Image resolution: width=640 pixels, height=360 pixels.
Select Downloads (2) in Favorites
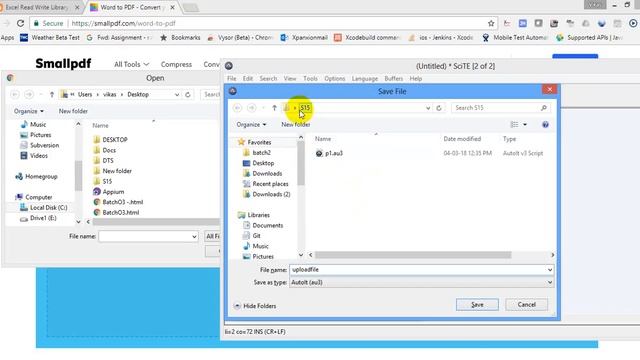271,194
